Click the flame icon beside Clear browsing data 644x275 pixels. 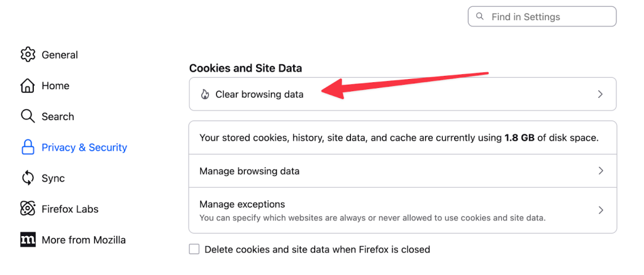(x=204, y=94)
